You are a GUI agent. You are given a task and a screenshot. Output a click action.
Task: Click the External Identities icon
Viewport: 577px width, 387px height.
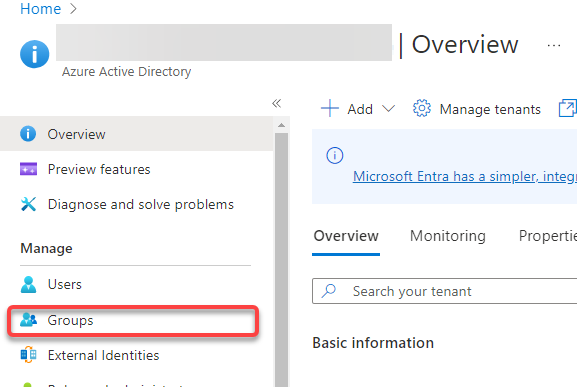pos(28,355)
